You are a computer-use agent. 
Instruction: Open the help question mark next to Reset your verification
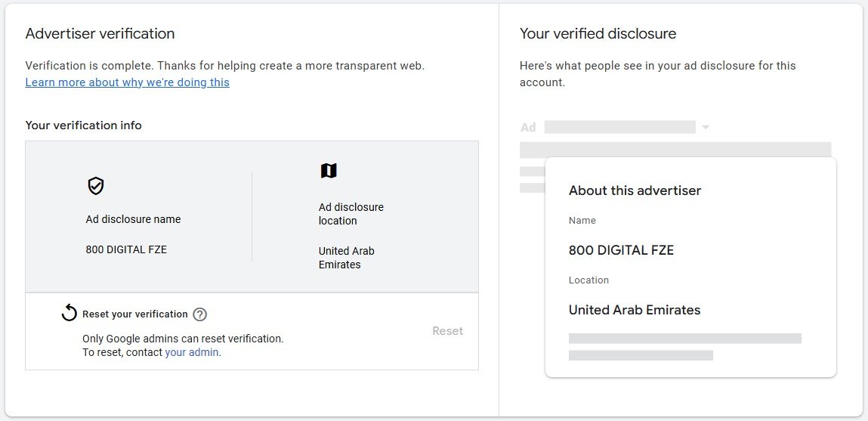click(200, 314)
